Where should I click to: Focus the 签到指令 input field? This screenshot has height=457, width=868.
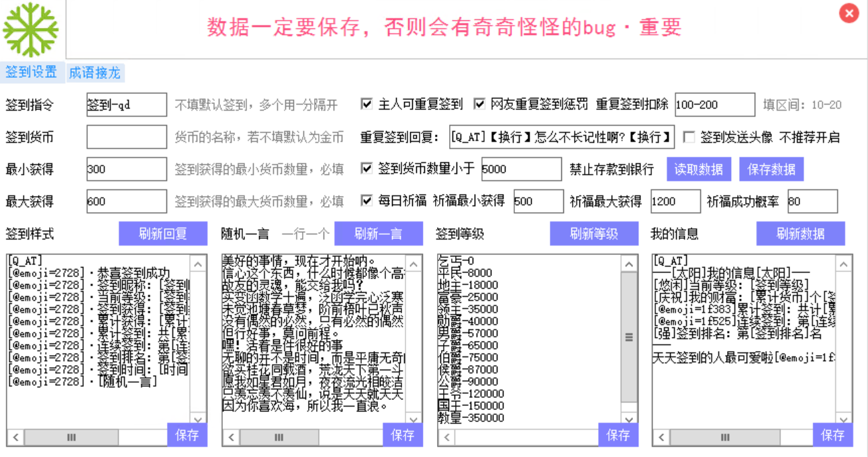(126, 105)
